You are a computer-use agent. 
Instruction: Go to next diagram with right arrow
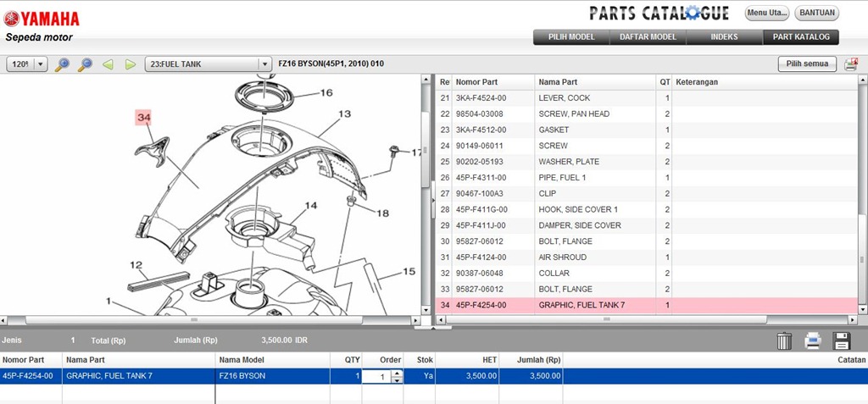[x=130, y=64]
